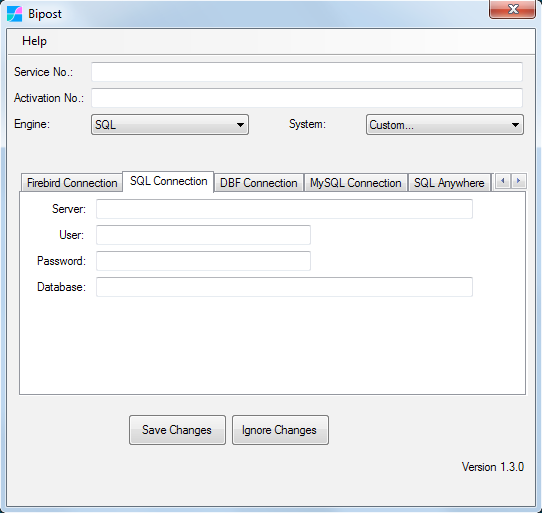
Task: Click the Bipost app icon in title bar
Action: coord(14,14)
